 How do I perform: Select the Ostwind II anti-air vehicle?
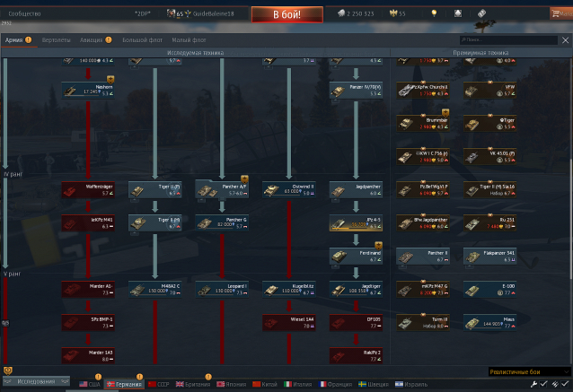tap(289, 190)
